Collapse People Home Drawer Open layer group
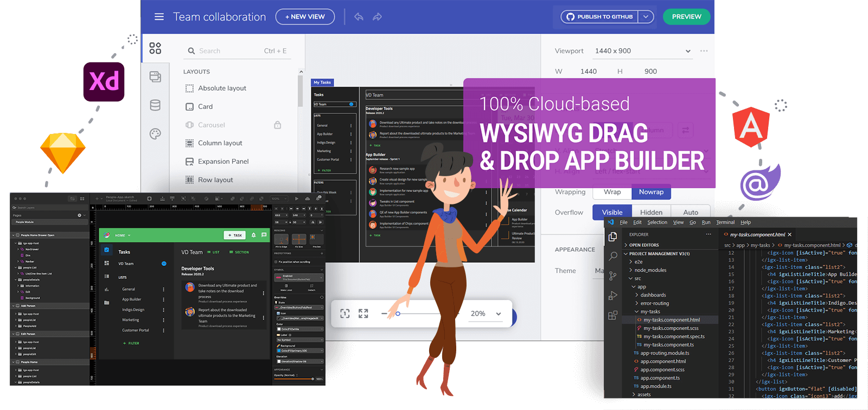868x410 pixels. [14, 235]
